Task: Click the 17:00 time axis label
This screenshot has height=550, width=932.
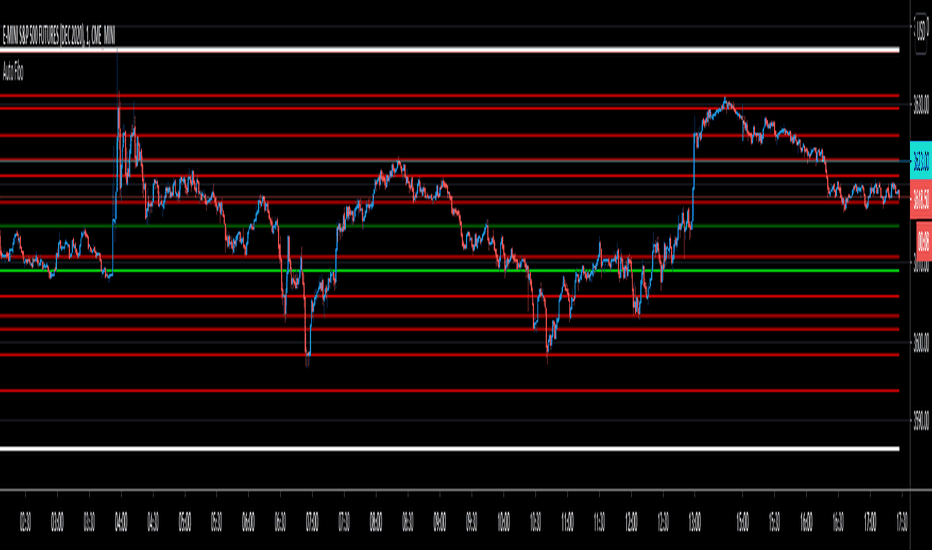Action: (870, 522)
